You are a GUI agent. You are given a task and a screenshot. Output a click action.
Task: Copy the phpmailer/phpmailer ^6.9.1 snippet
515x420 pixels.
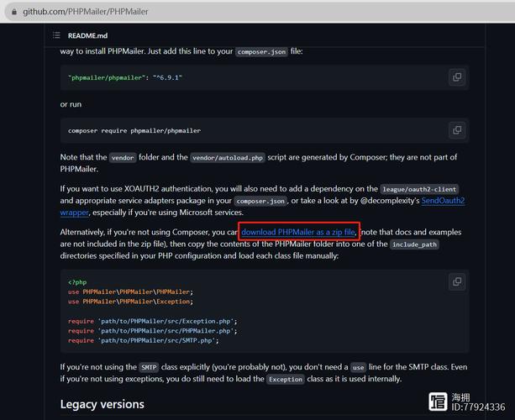point(457,77)
